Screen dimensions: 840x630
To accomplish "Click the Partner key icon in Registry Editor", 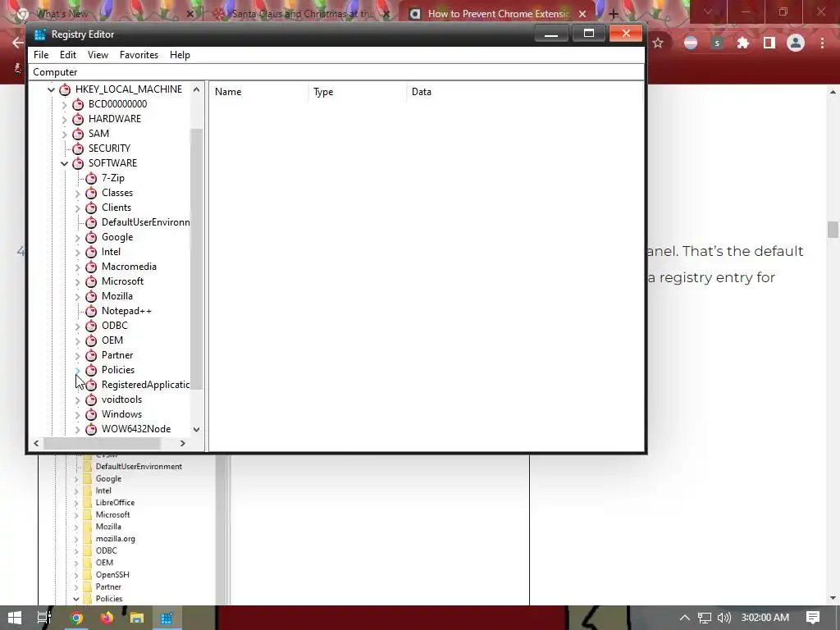I will click(x=91, y=355).
